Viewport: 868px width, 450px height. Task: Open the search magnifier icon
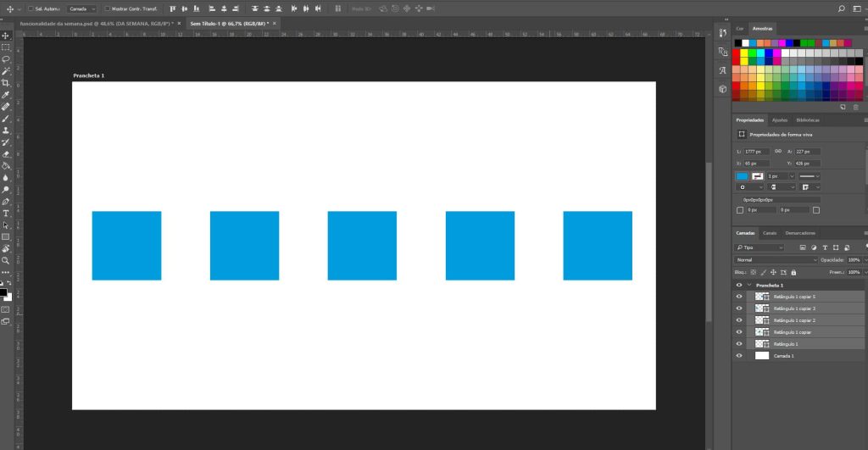[842, 8]
